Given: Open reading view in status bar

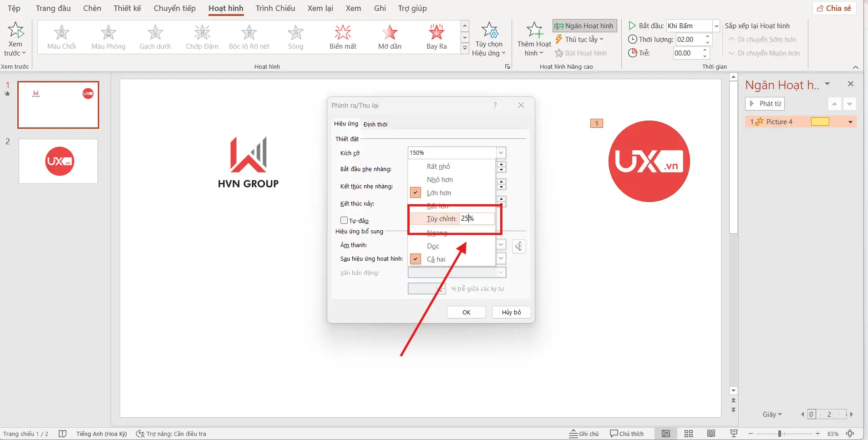Looking at the screenshot, I should [x=711, y=434].
